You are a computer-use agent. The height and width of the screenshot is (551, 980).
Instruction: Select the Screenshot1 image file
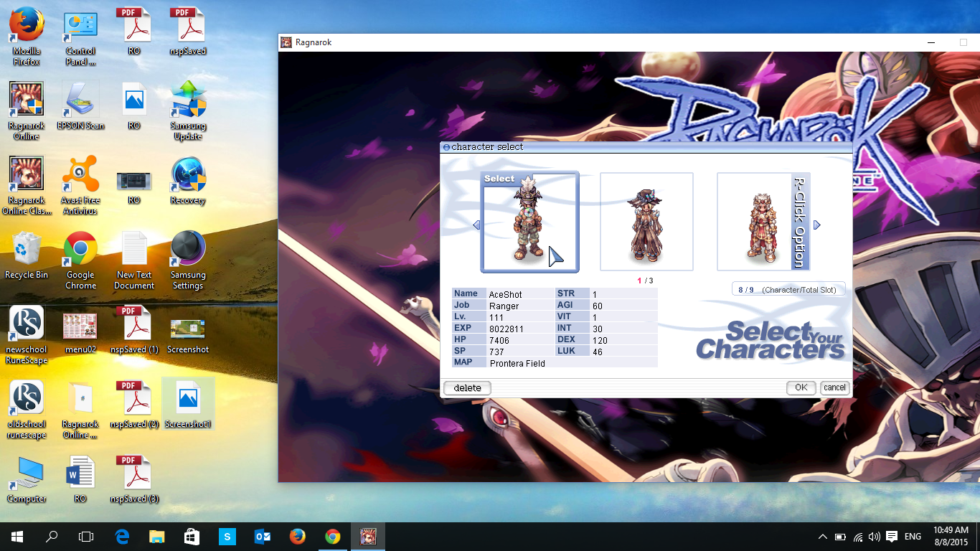pos(188,404)
